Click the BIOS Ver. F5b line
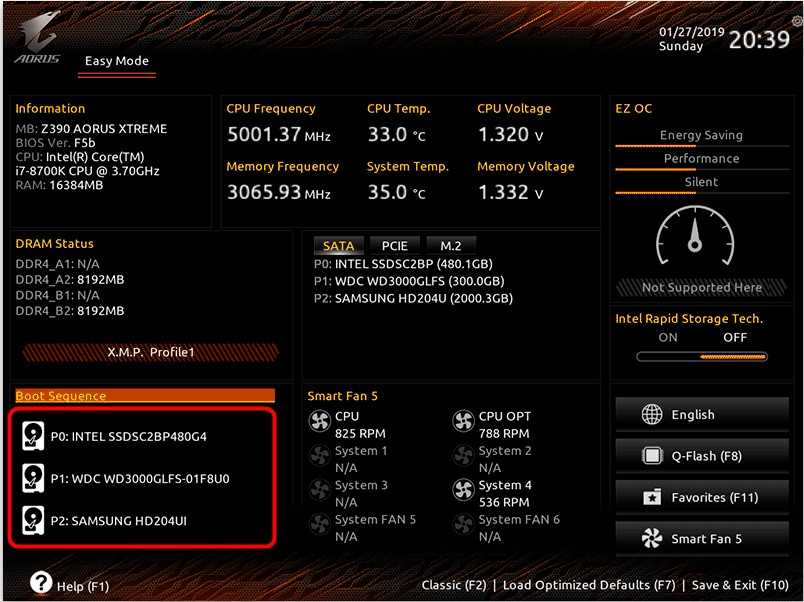This screenshot has width=804, height=602. click(x=55, y=143)
